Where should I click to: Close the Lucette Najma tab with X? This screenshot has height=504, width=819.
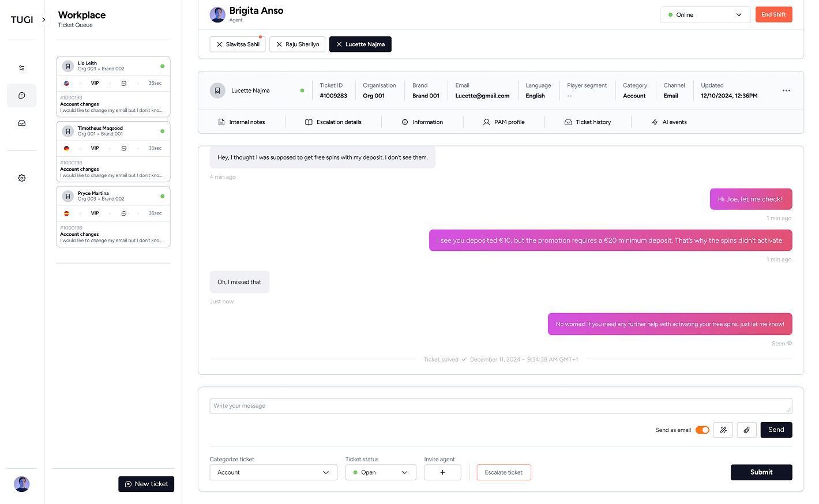(339, 44)
